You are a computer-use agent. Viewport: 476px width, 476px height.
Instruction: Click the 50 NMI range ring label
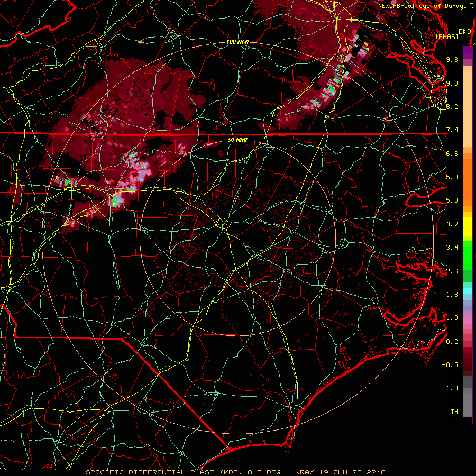click(237, 140)
